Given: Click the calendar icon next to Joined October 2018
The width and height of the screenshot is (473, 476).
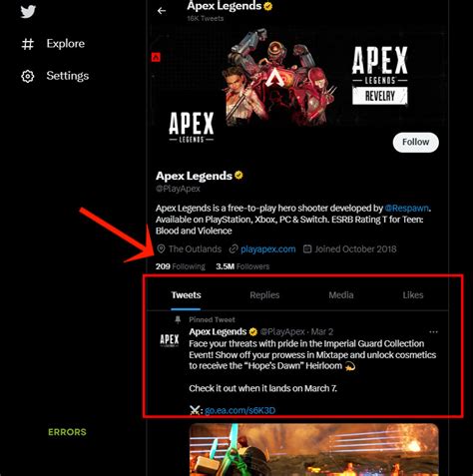Looking at the screenshot, I should click(307, 248).
